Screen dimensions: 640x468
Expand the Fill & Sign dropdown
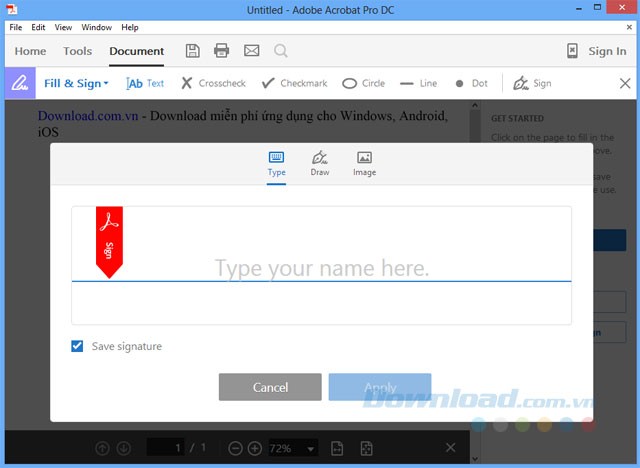click(76, 83)
